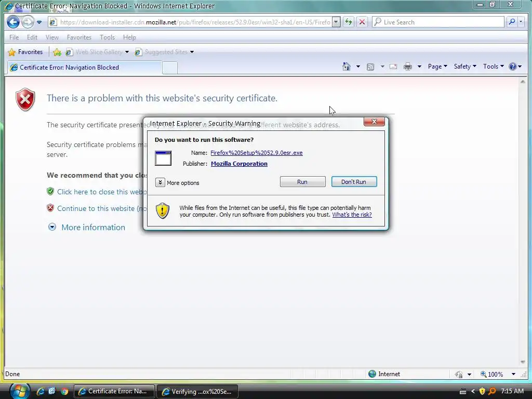Open the Safety command menu
The image size is (532, 399).
point(465,66)
